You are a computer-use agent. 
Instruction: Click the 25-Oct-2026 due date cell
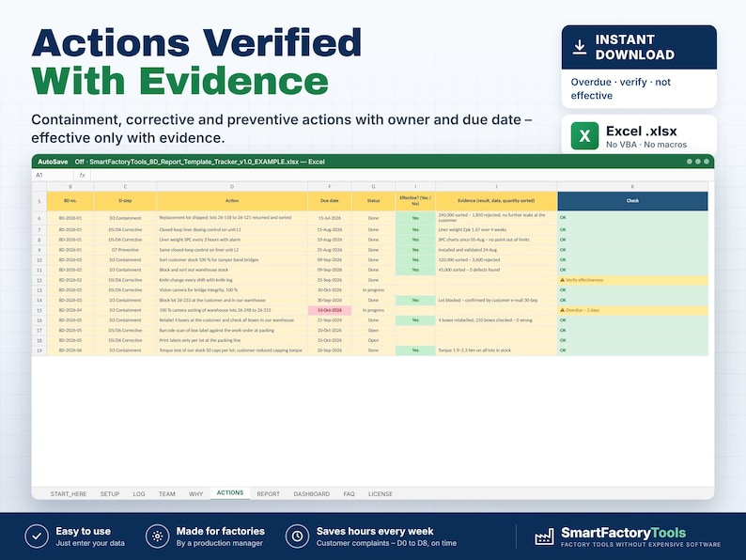click(x=329, y=340)
